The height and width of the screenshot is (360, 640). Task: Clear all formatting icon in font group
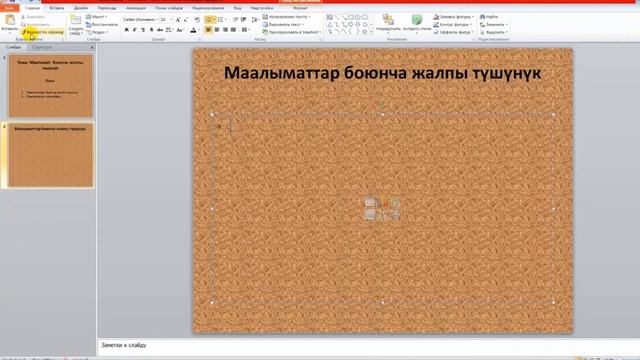point(198,20)
